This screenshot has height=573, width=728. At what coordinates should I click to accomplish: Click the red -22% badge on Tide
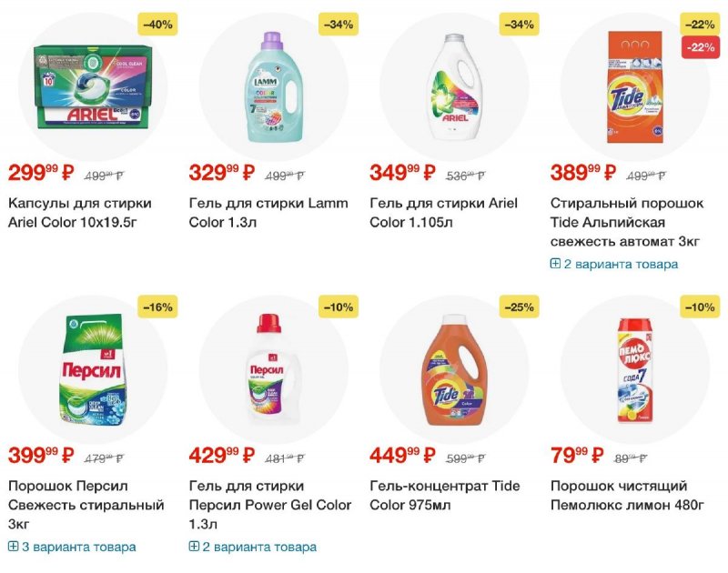[x=700, y=47]
